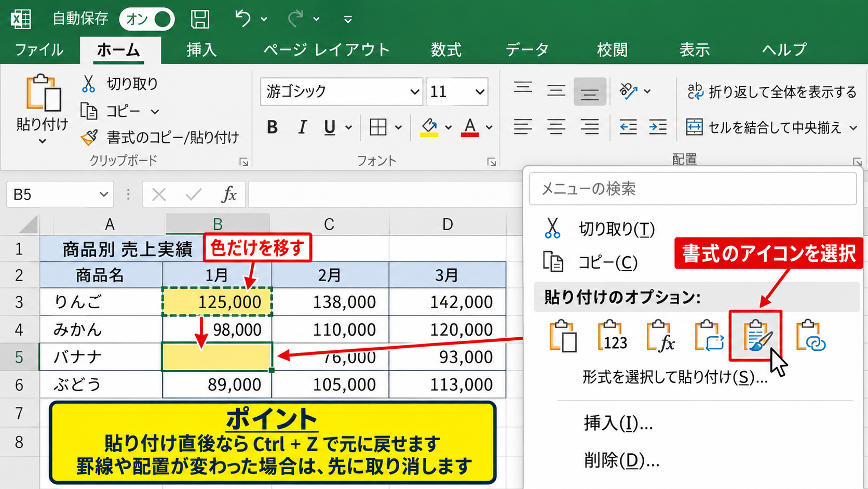Viewport: 868px width, 489px height.
Task: Choose the paste link option icon
Action: coord(810,336)
